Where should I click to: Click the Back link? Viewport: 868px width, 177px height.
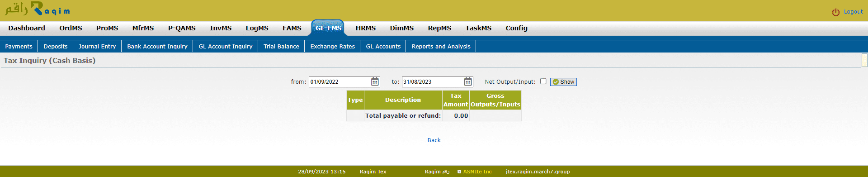[x=434, y=140]
